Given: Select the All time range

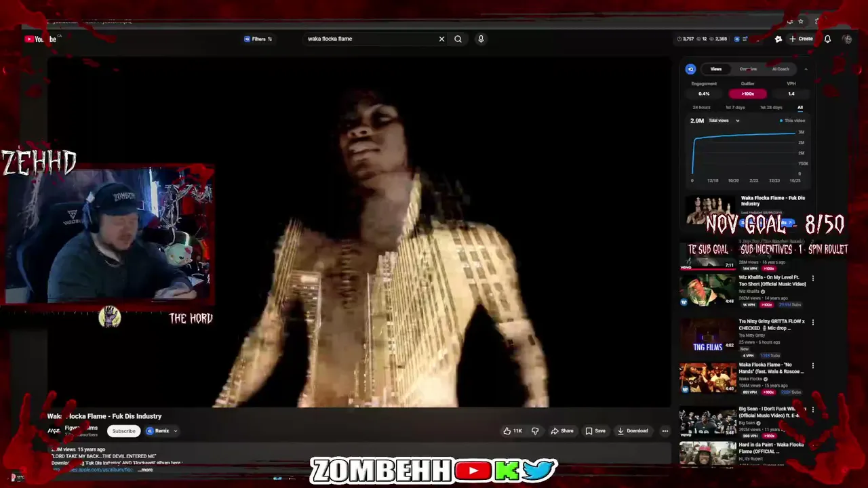Looking at the screenshot, I should pyautogui.click(x=800, y=107).
